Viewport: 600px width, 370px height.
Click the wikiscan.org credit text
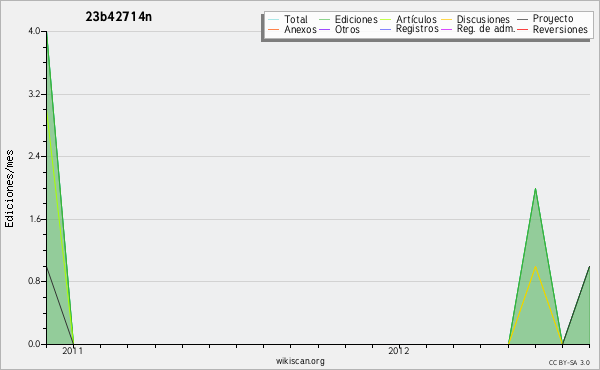pyautogui.click(x=300, y=361)
